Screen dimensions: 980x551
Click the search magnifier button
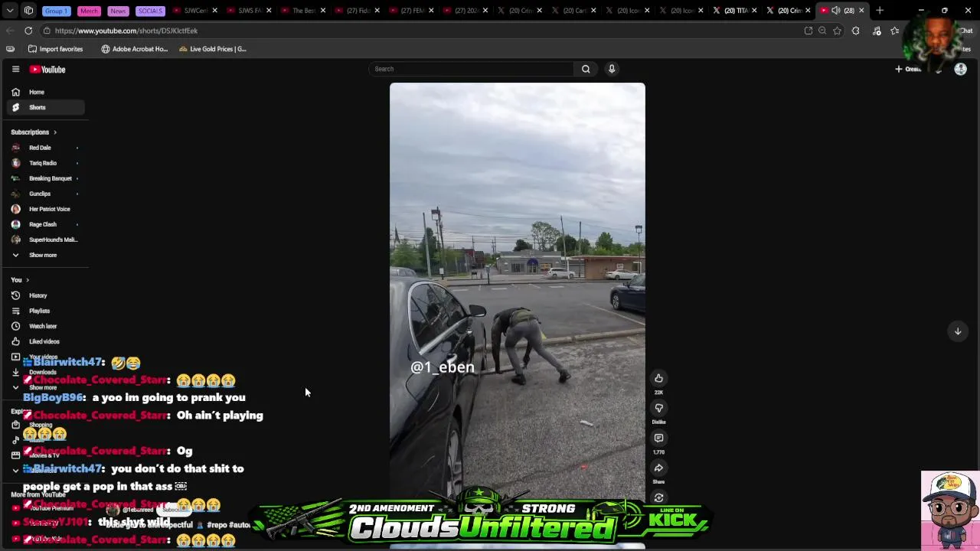[586, 69]
